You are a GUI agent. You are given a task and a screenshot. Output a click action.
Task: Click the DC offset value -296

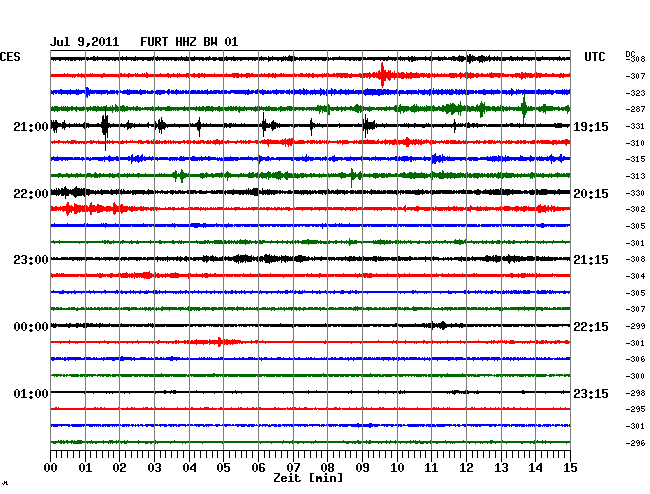(635, 443)
